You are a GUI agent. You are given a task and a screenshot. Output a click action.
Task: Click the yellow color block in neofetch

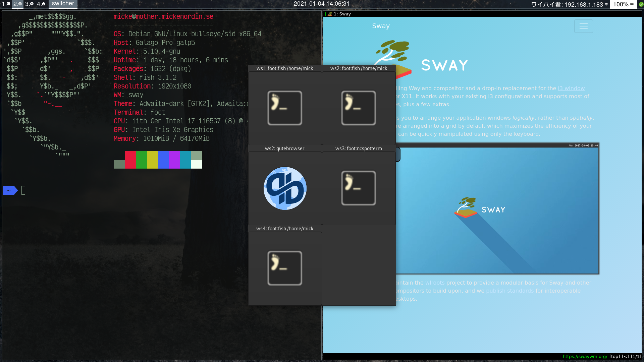[x=152, y=160]
